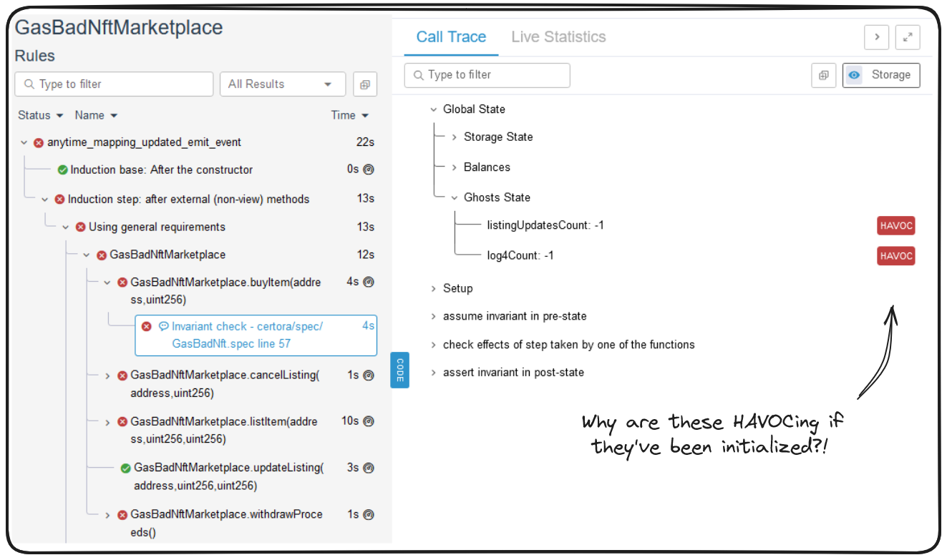
Task: Toggle the vertical CODE panel handle
Action: (x=399, y=370)
